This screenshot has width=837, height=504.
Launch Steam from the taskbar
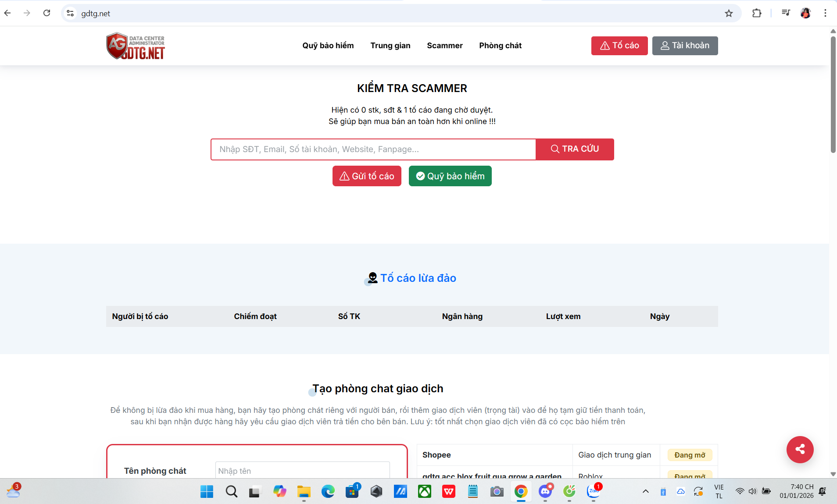coord(376,492)
